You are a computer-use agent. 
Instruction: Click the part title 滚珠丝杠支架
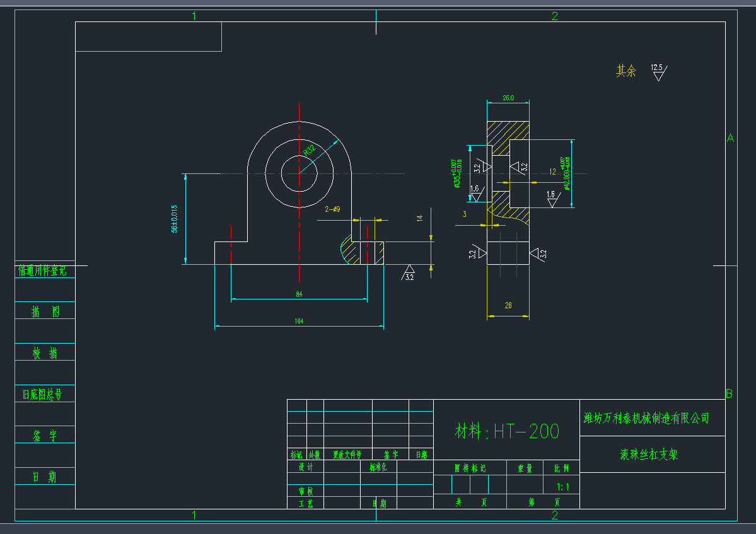(649, 454)
